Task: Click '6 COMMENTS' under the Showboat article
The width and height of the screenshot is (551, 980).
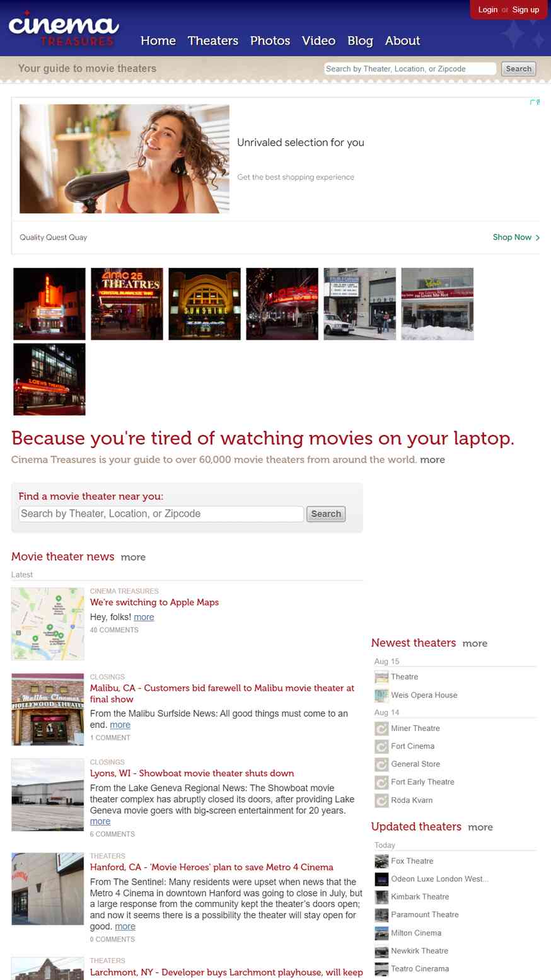Action: [x=112, y=834]
